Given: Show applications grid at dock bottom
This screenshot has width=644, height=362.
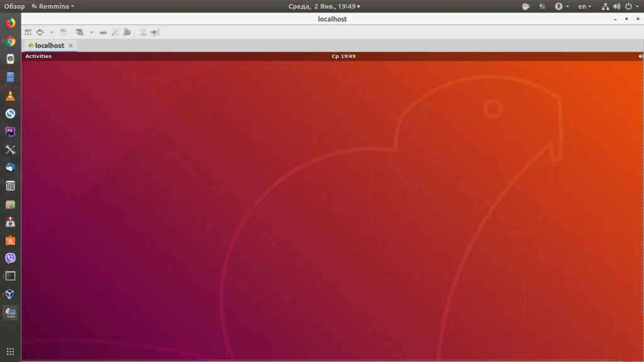Looking at the screenshot, I should pos(10,352).
